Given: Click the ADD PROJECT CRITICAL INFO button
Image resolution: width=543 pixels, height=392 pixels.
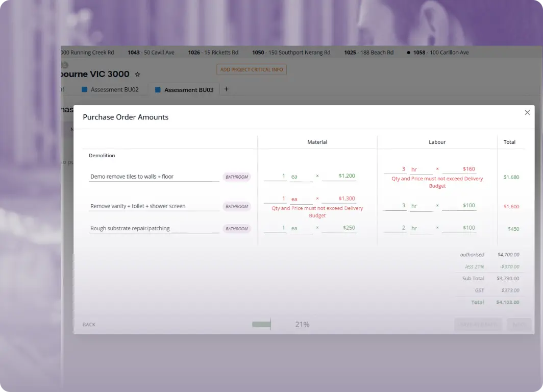Looking at the screenshot, I should point(251,69).
